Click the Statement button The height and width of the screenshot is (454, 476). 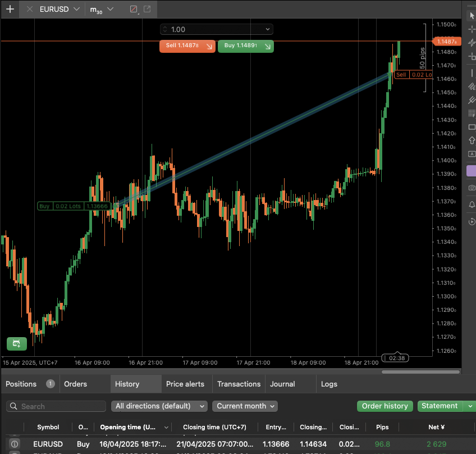[440, 406]
